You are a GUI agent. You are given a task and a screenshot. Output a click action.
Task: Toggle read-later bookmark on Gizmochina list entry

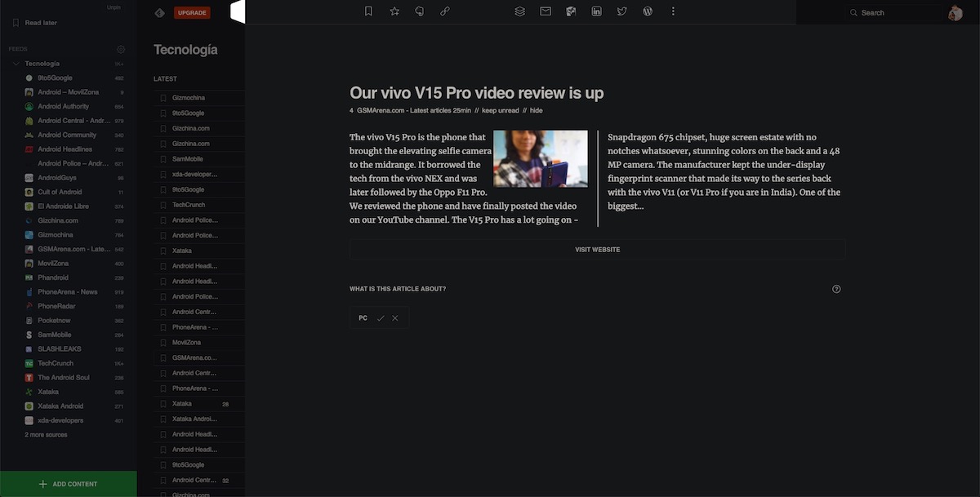click(163, 98)
